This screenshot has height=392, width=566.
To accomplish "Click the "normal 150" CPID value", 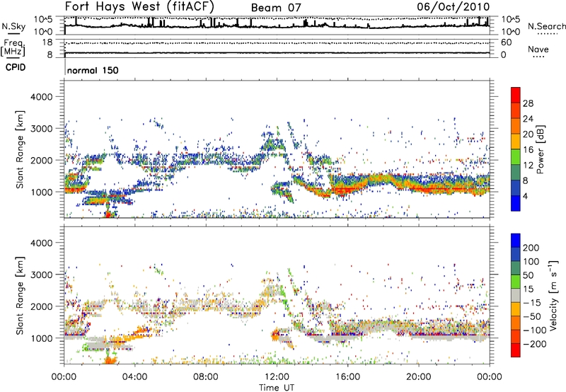I will (x=93, y=70).
